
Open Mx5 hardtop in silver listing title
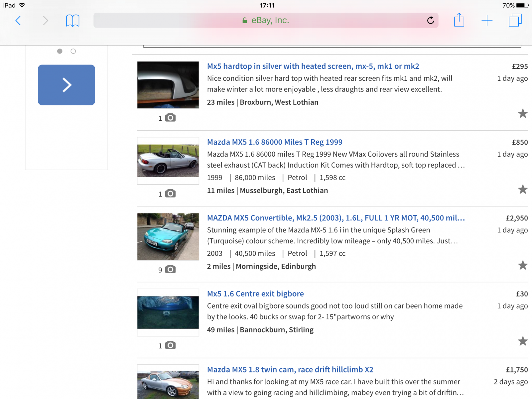tap(313, 66)
